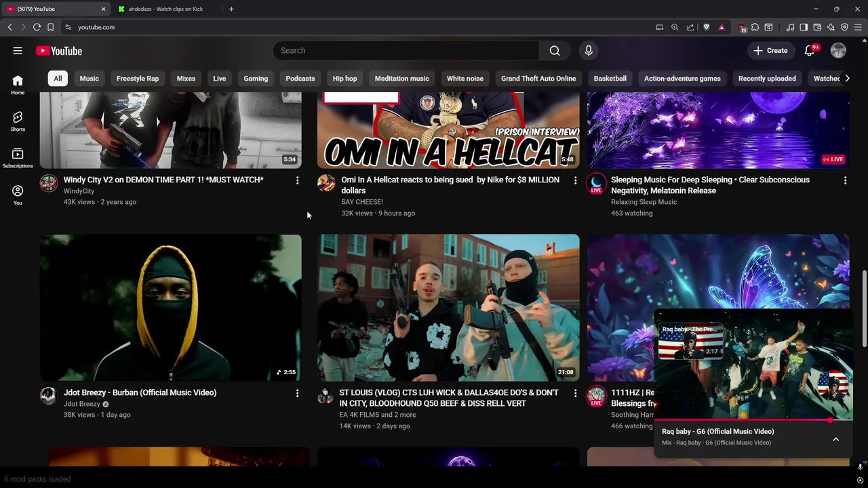Select the Podcasts filter chip

click(x=300, y=79)
